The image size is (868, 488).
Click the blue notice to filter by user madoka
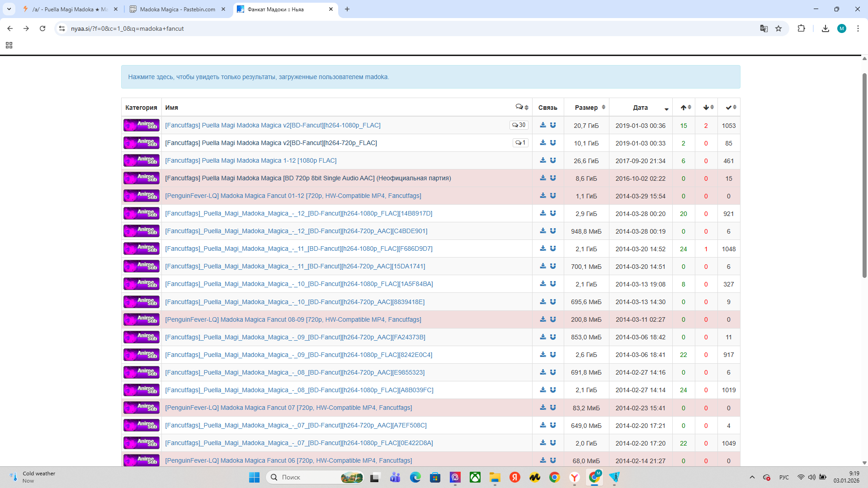(258, 77)
